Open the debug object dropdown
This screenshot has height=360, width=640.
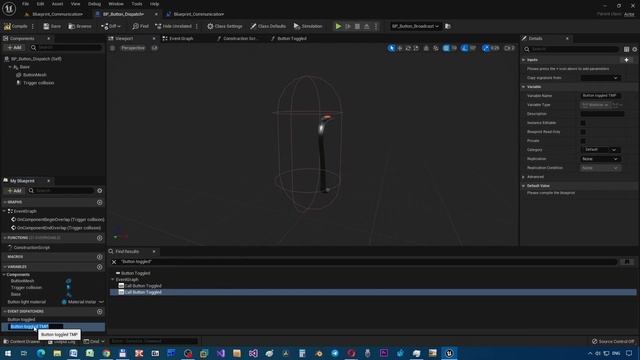pos(415,26)
